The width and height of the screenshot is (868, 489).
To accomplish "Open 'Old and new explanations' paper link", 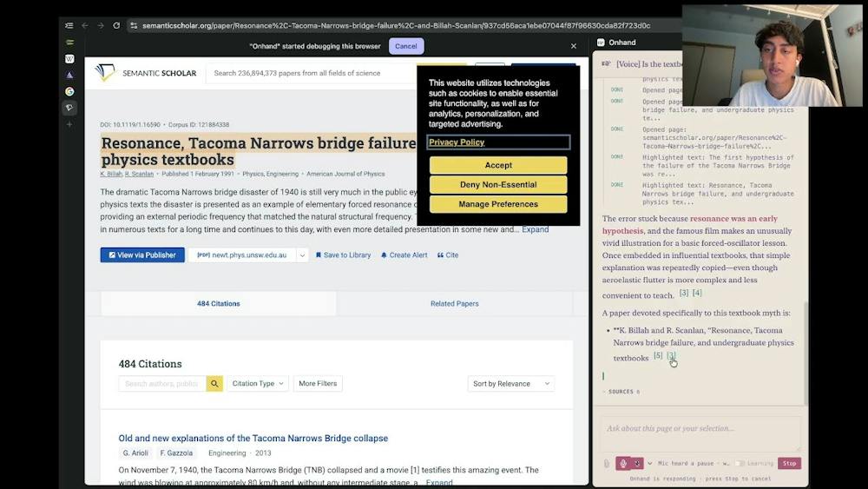I will 253,438.
